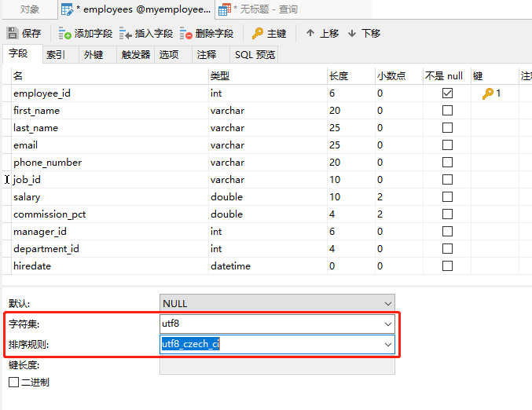This screenshot has height=410, width=532.
Task: Uncheck not-null box for employee_id
Action: pos(447,93)
